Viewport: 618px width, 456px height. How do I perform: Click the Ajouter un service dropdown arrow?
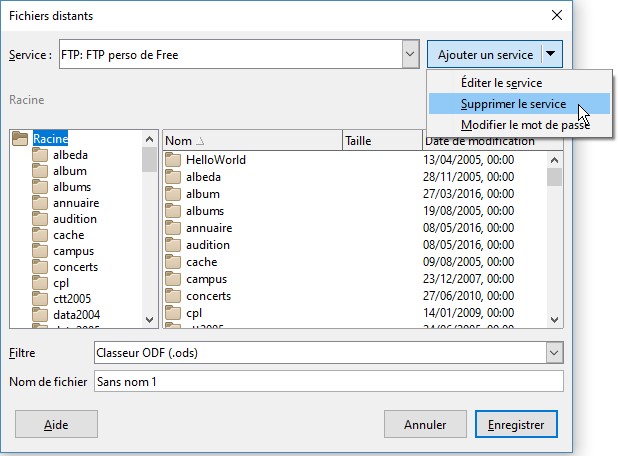(552, 54)
